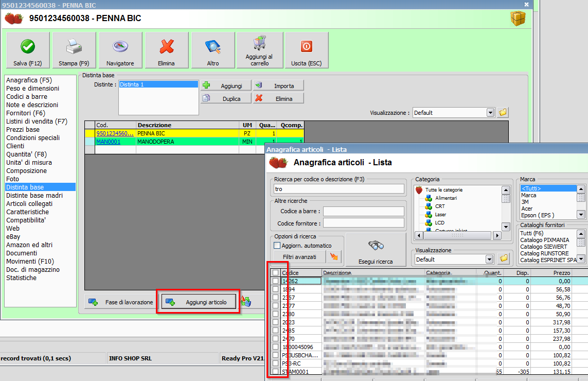
Task: Select Acer in the Marca list
Action: [x=526, y=209]
